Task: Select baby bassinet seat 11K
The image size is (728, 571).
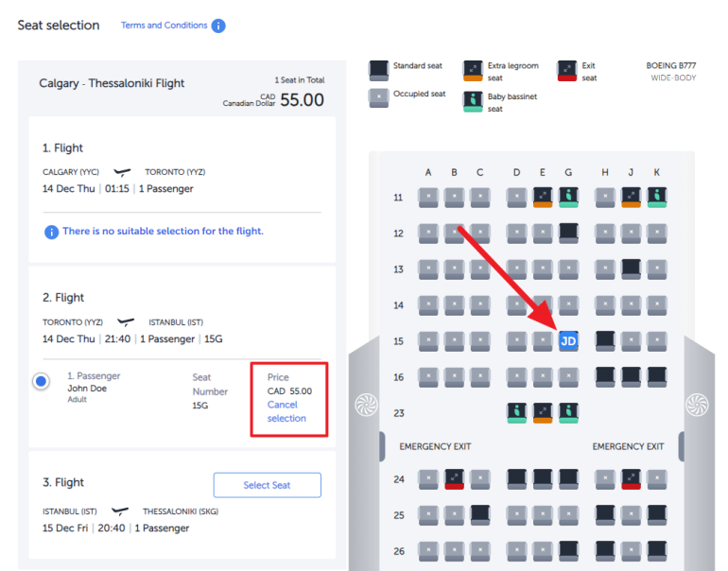Action: point(657,197)
